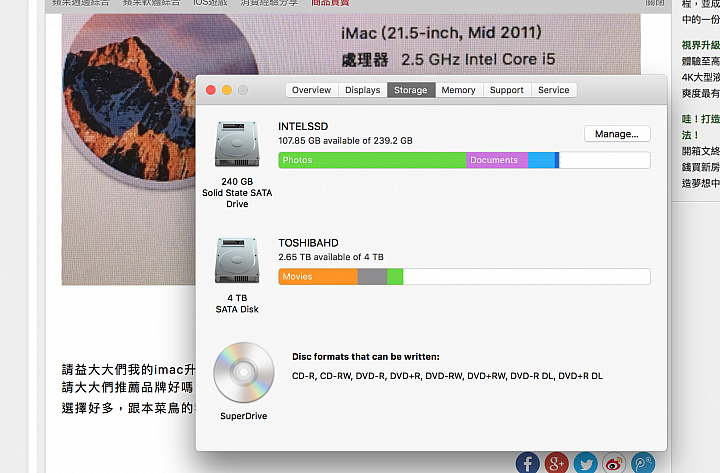The image size is (720, 473).
Task: Click the 請益大大們我的imac post line
Action: pos(129,369)
